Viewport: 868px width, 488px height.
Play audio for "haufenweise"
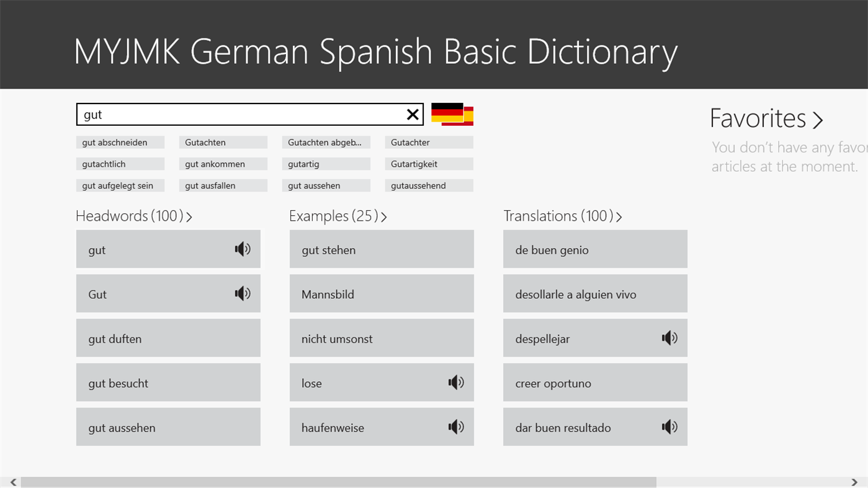pyautogui.click(x=456, y=427)
